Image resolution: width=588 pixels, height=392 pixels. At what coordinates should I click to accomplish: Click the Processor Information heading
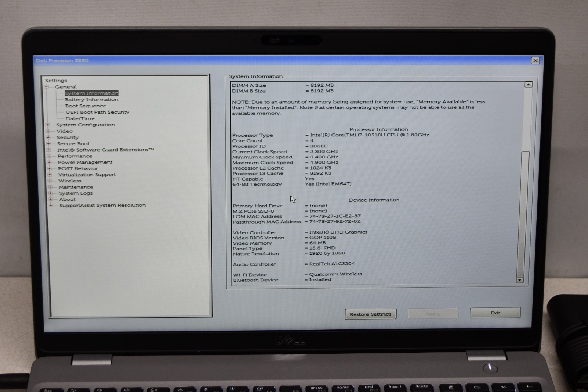(x=379, y=129)
